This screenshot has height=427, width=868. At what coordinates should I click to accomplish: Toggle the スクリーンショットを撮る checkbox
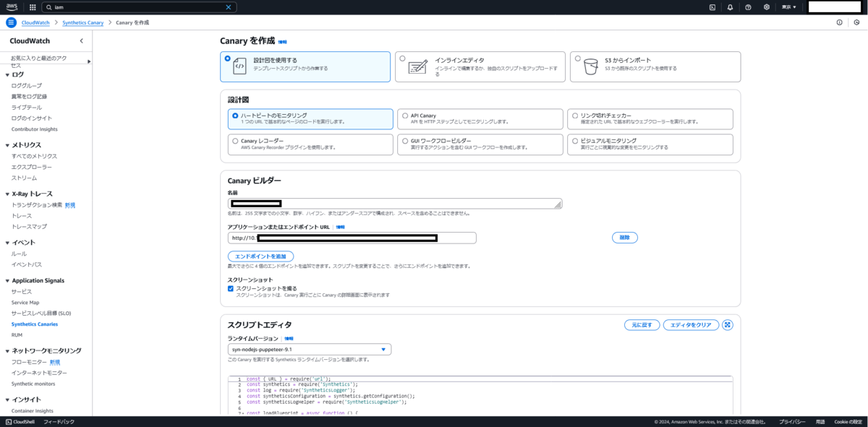(231, 288)
